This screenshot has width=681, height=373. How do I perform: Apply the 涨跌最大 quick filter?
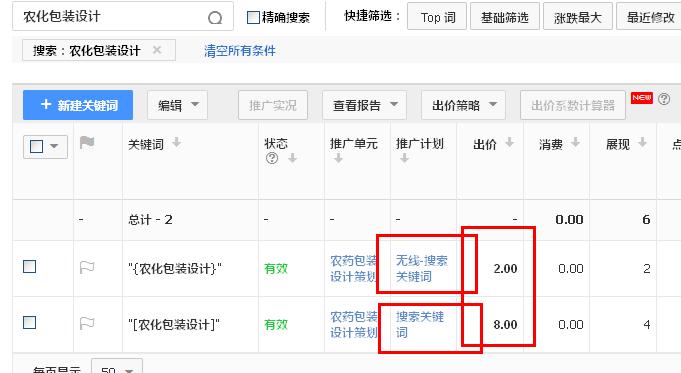point(578,17)
